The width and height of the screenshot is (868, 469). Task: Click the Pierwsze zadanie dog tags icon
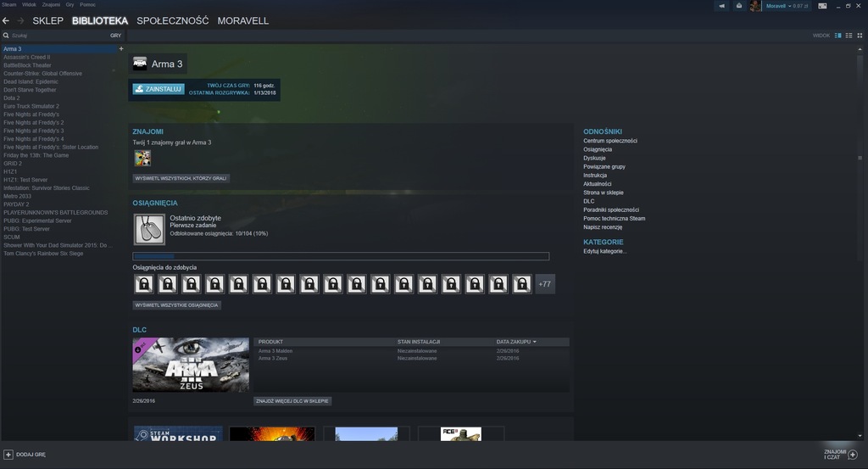tap(149, 229)
